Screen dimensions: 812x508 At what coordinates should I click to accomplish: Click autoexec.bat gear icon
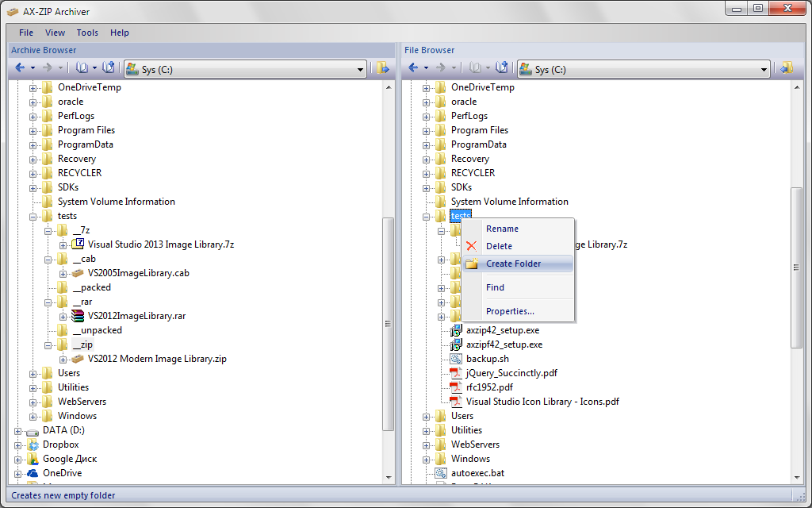(441, 473)
